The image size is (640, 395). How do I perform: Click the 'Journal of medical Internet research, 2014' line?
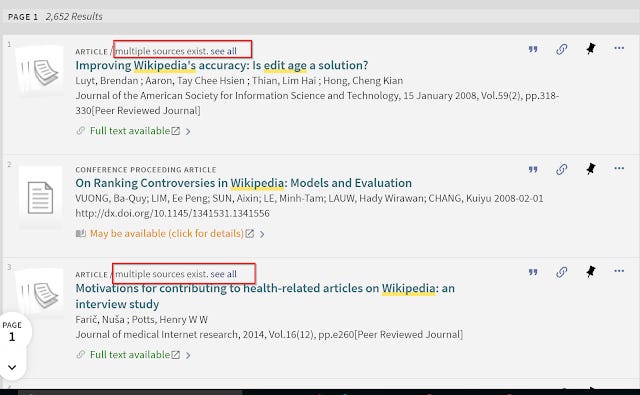click(x=269, y=335)
